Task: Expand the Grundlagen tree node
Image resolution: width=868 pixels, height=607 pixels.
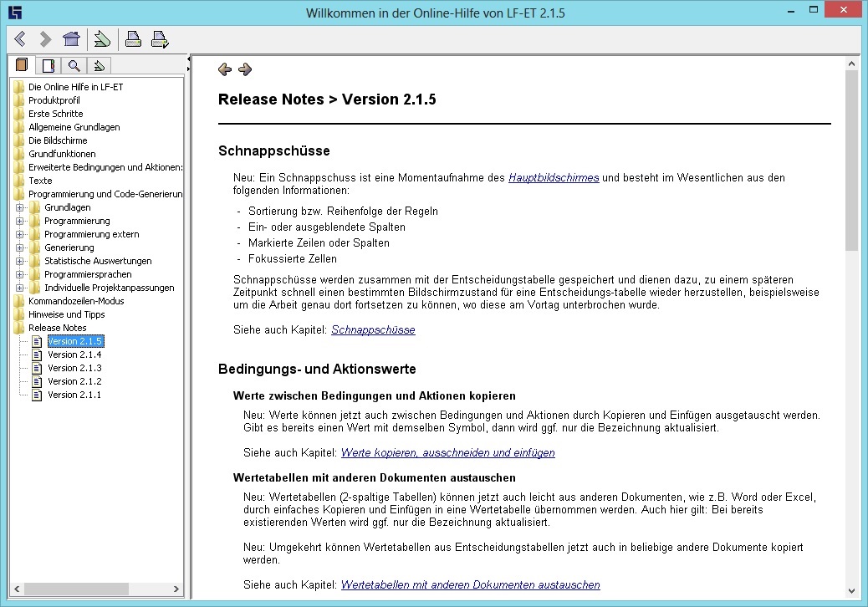Action: (x=20, y=207)
